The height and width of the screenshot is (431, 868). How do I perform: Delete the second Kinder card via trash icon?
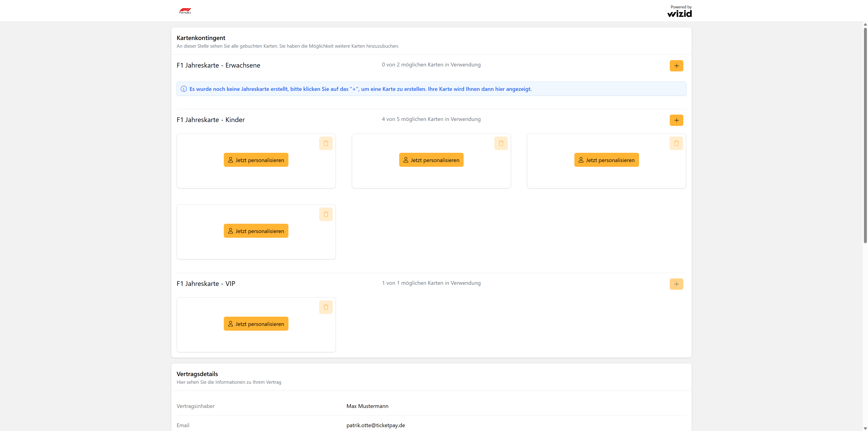pos(501,143)
